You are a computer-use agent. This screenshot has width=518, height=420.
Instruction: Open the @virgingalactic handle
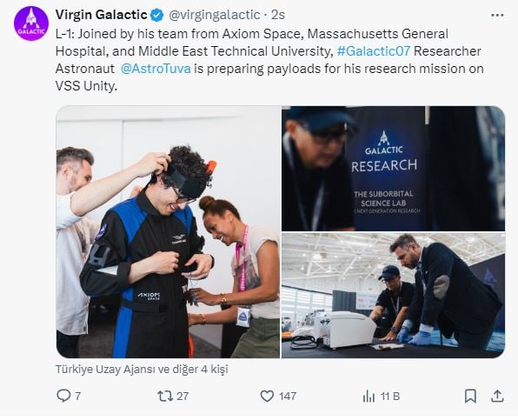pos(215,15)
